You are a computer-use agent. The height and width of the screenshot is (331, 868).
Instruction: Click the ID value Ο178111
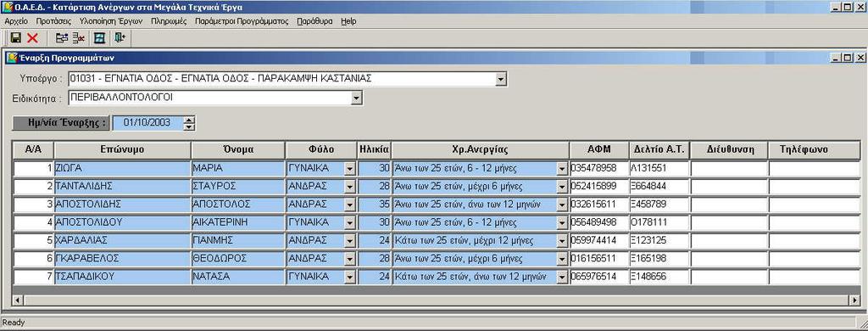pyautogui.click(x=659, y=222)
